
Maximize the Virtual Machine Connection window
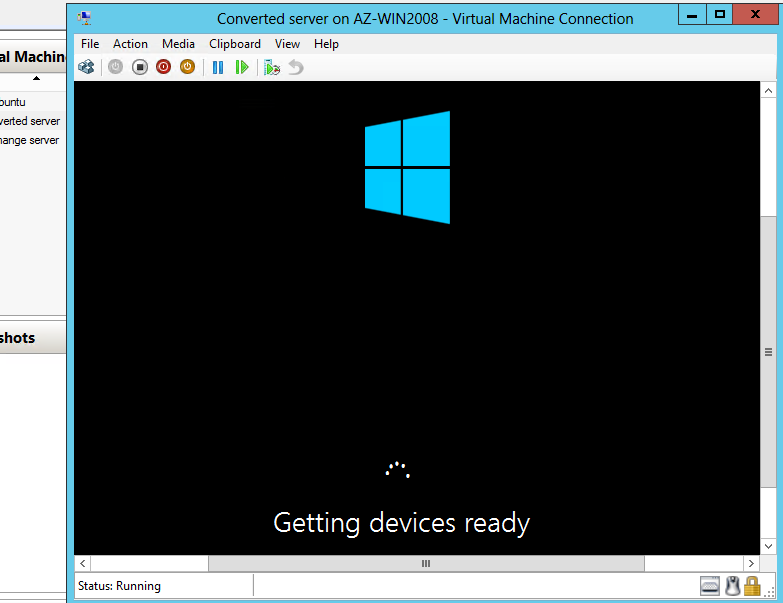[720, 15]
